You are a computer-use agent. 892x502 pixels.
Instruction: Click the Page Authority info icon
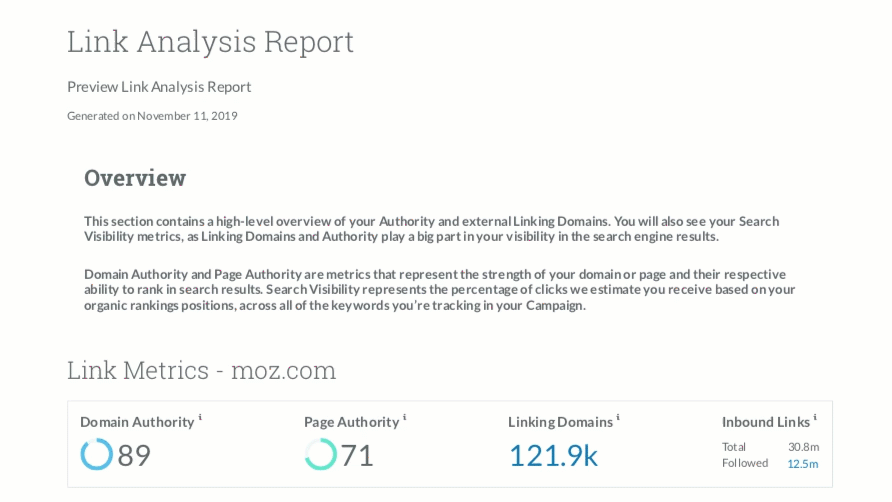[405, 418]
